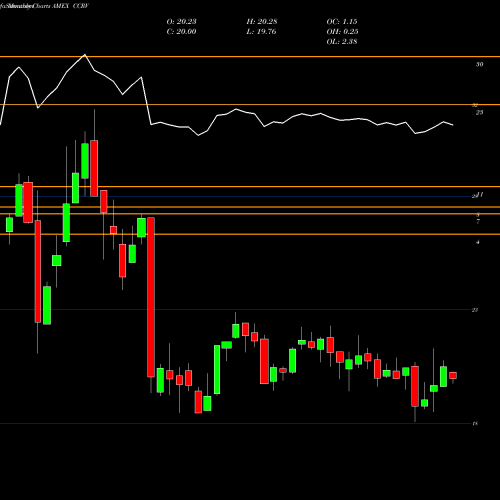Click the 18 price level label
Screen dimensions: 500x500
(x=475, y=424)
